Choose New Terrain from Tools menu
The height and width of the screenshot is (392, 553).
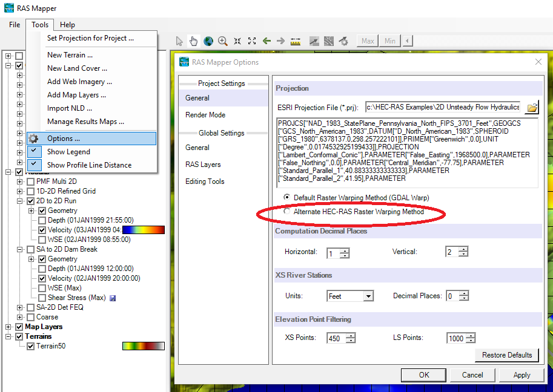(70, 55)
